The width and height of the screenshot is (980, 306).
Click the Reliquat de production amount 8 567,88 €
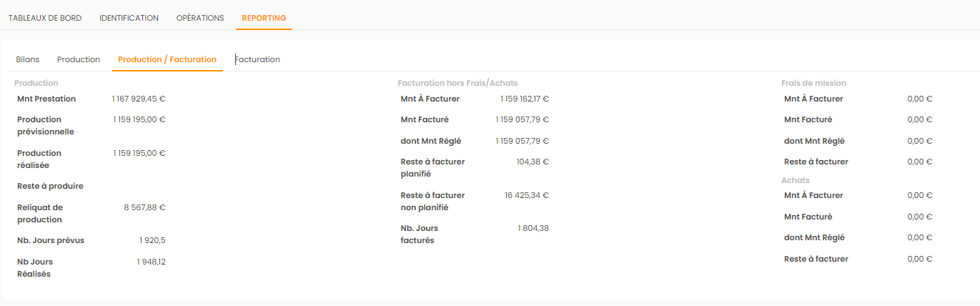tap(144, 207)
